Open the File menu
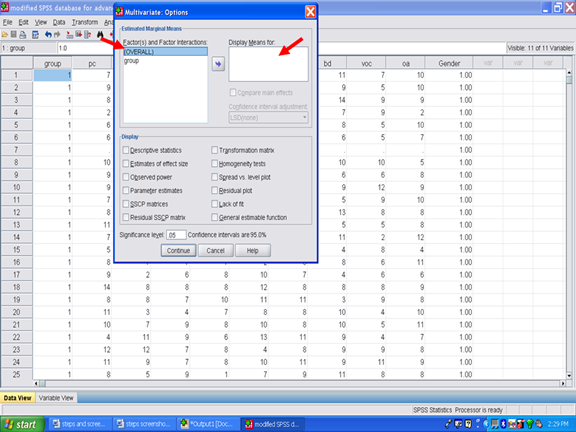The image size is (576, 432). [7, 22]
